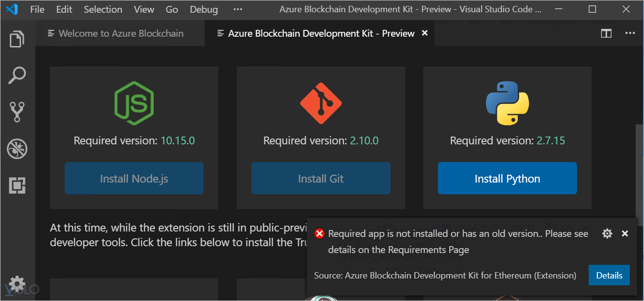The height and width of the screenshot is (301, 644).
Task: Click the Install Python button
Action: (x=507, y=179)
